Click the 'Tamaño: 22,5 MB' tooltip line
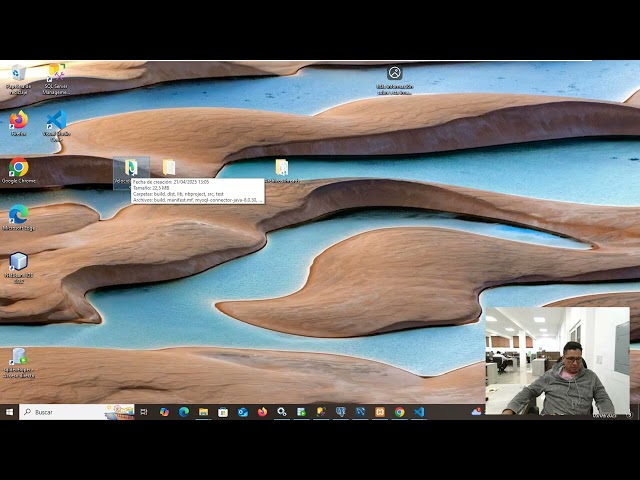The width and height of the screenshot is (640, 480). [x=151, y=188]
